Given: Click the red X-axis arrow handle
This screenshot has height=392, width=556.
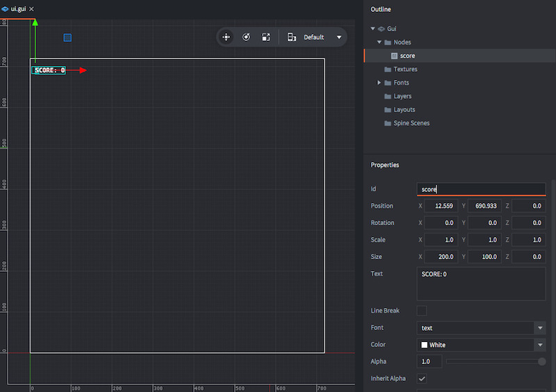Looking at the screenshot, I should (x=83, y=70).
